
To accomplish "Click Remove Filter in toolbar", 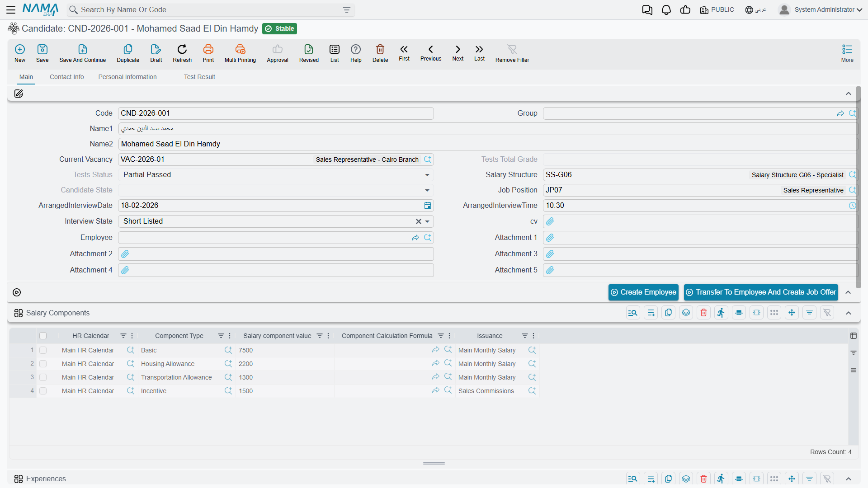I will pos(512,53).
